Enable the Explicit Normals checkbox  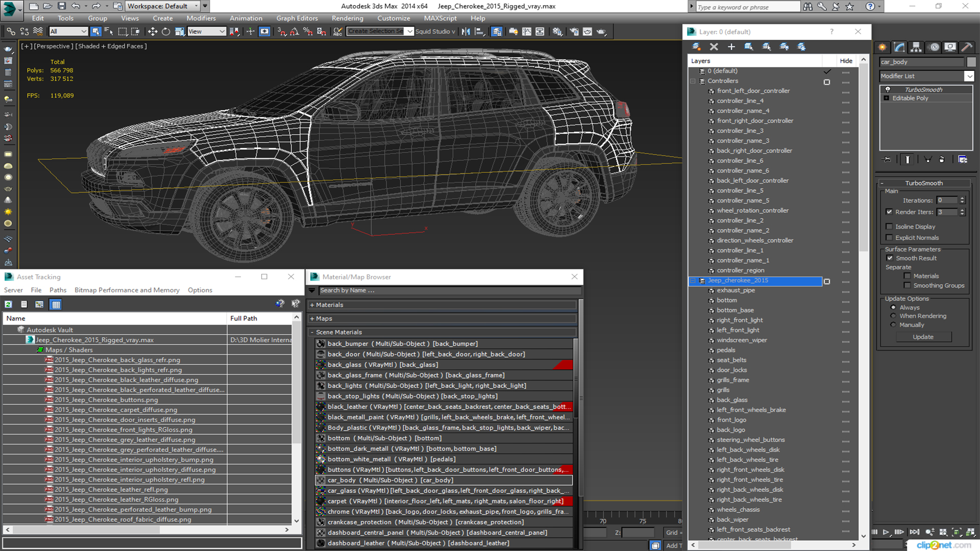click(x=889, y=238)
